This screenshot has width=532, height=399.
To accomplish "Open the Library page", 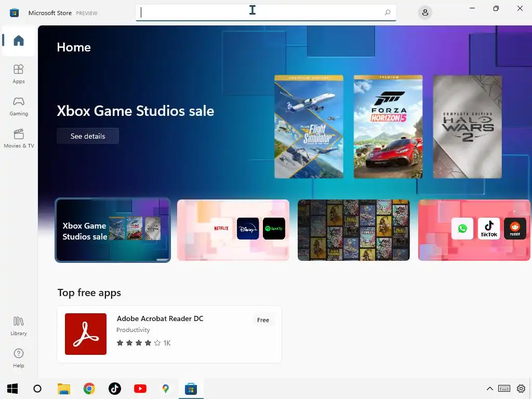I will point(19,326).
